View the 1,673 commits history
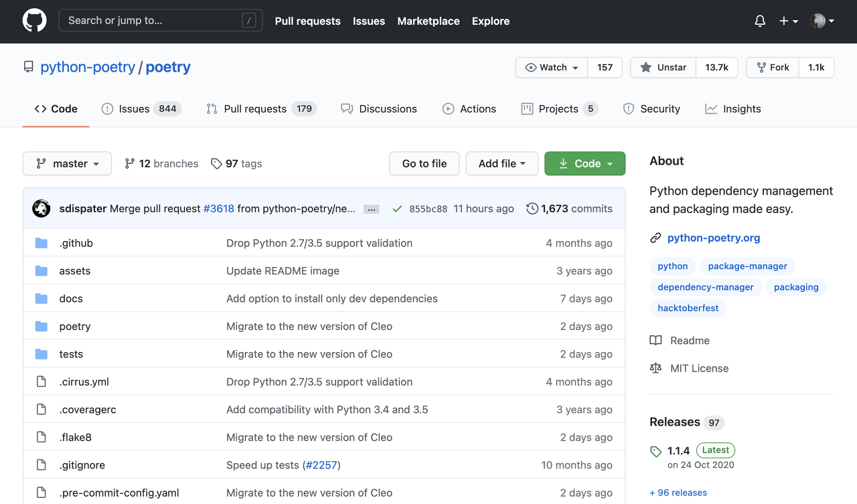Screen dimensions: 857x504 tap(570, 209)
